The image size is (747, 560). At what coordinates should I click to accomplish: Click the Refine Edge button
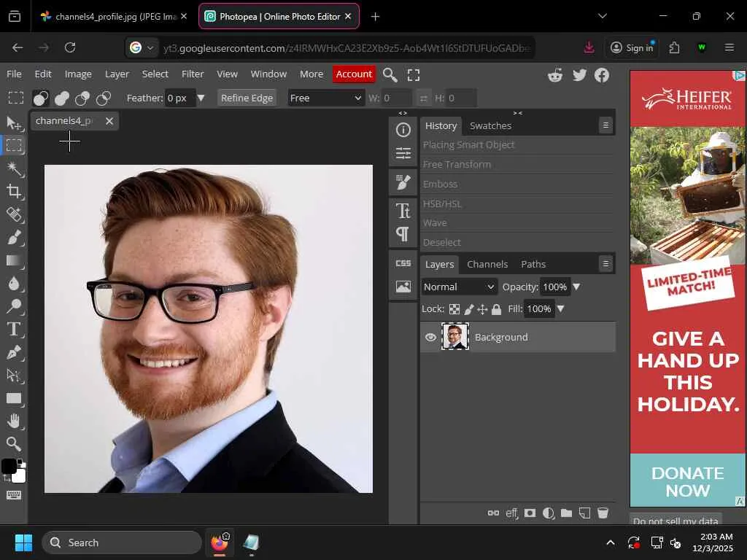click(x=247, y=98)
